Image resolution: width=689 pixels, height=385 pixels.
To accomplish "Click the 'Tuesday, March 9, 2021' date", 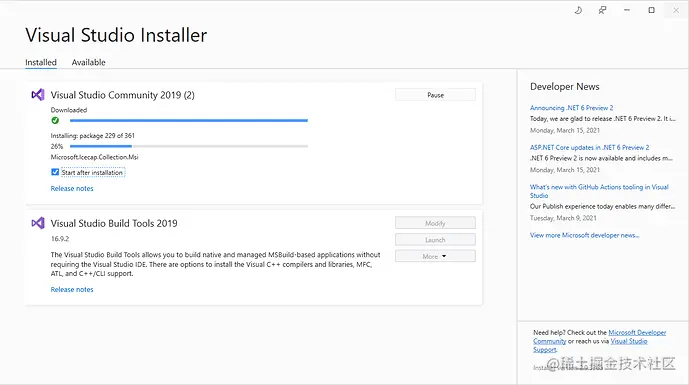I will coord(563,218).
